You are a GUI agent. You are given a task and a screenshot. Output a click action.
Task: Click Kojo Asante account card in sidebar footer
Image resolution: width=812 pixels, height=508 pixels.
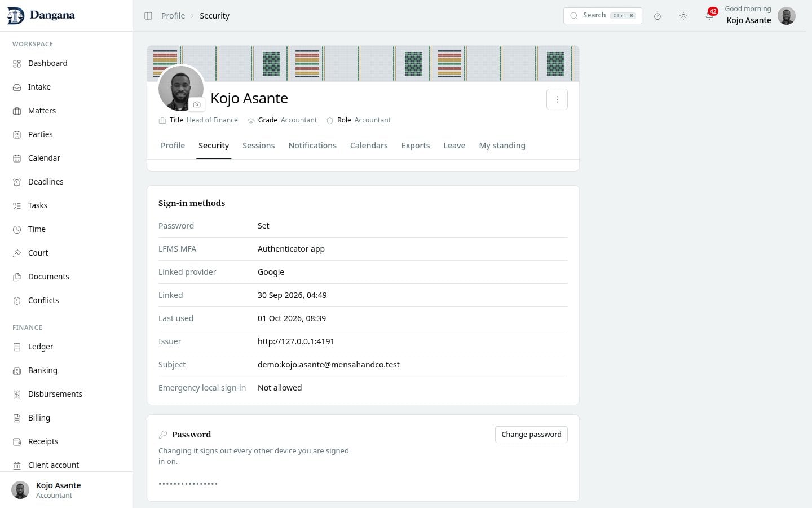pos(66,490)
